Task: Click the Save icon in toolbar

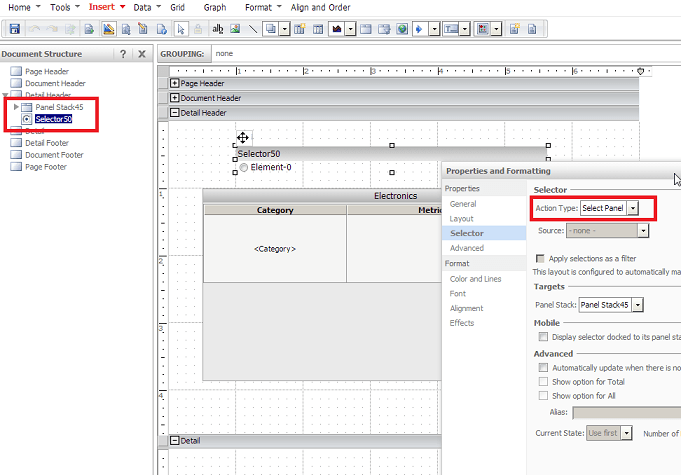Action: [x=15, y=29]
